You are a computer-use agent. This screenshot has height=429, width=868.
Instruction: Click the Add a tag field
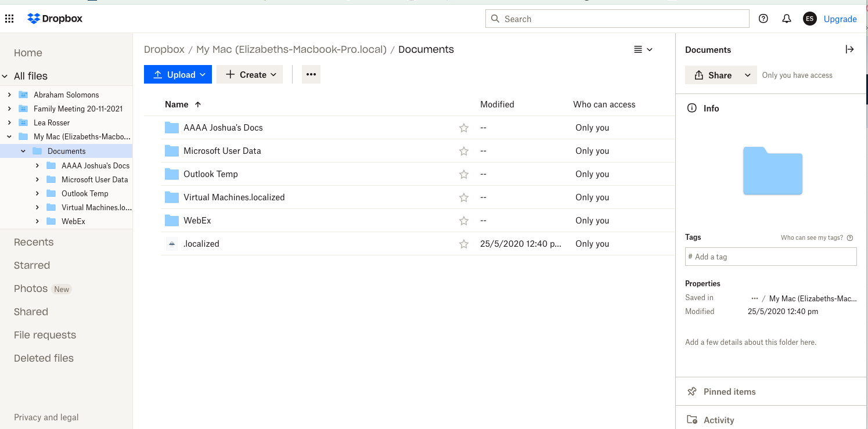770,257
